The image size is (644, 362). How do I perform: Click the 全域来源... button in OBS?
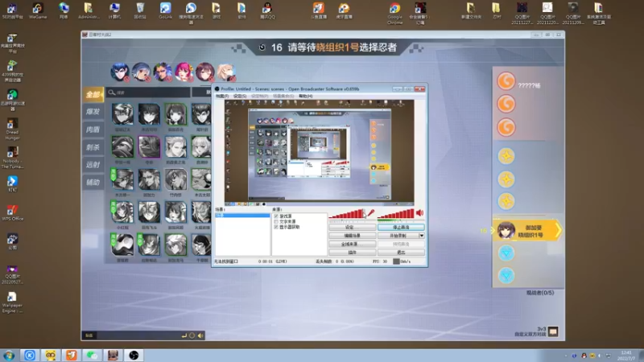click(x=352, y=244)
